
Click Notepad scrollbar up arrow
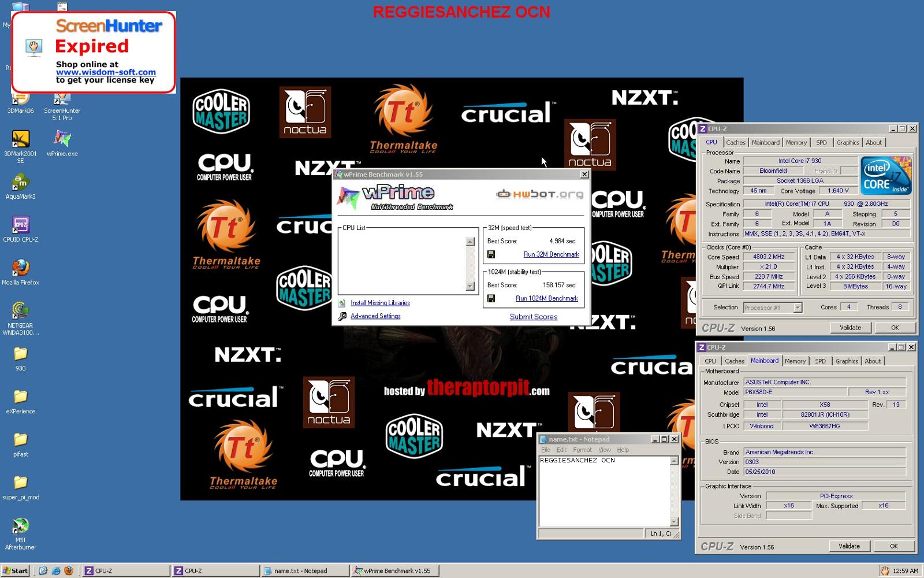673,461
